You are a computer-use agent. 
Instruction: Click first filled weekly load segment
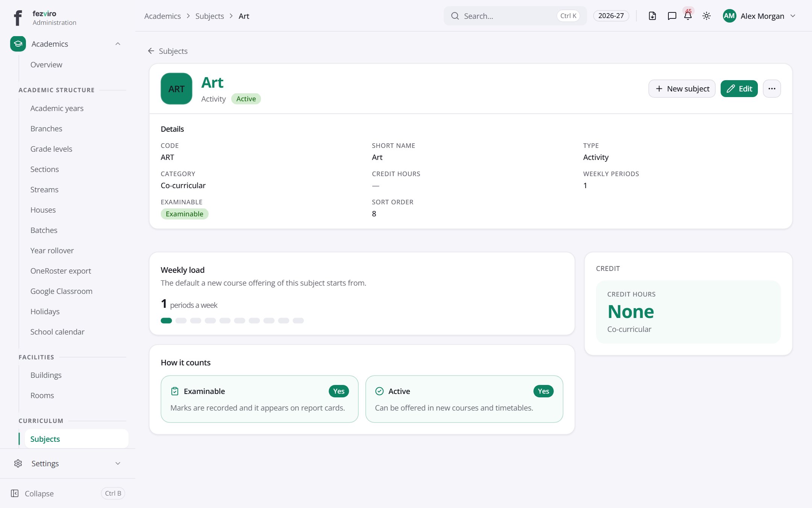click(x=166, y=321)
